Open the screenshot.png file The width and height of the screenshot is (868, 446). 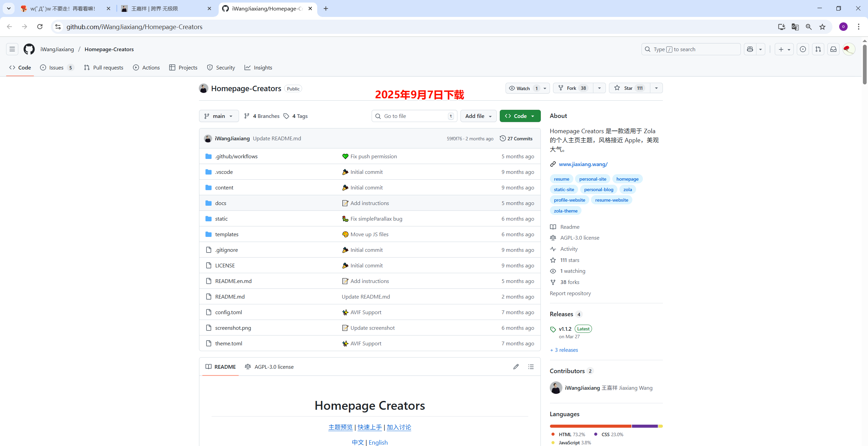point(233,328)
